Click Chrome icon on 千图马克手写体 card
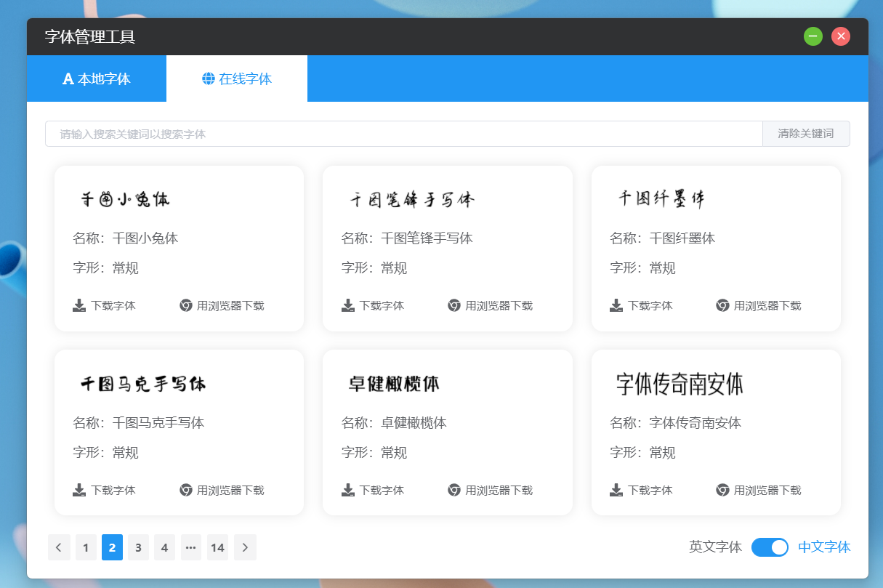Viewport: 883px width, 588px height. tap(186, 490)
